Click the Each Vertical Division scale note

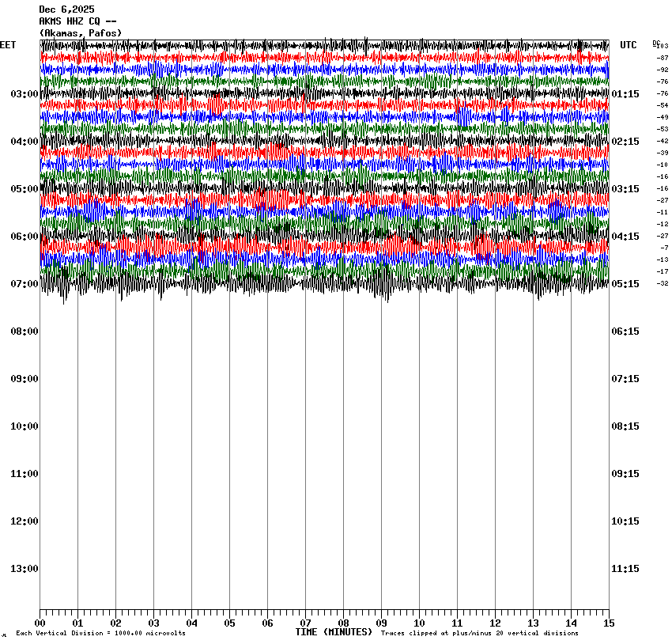pos(100,634)
